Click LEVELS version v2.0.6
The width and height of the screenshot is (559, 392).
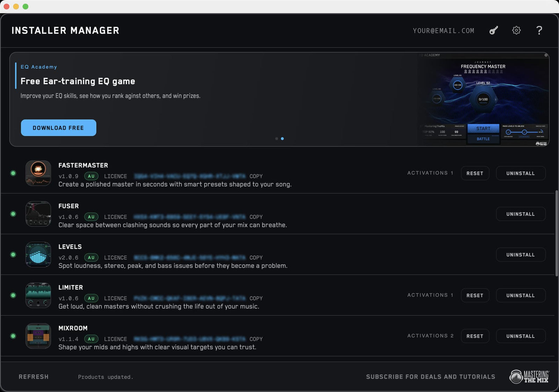[x=68, y=258]
